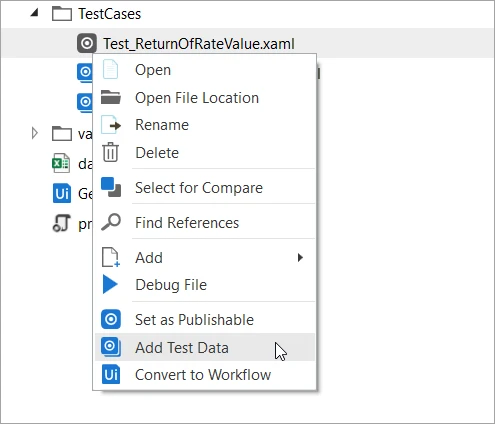Image resolution: width=495 pixels, height=424 pixels.
Task: Click the blue squares Select for Compare icon
Action: (111, 187)
